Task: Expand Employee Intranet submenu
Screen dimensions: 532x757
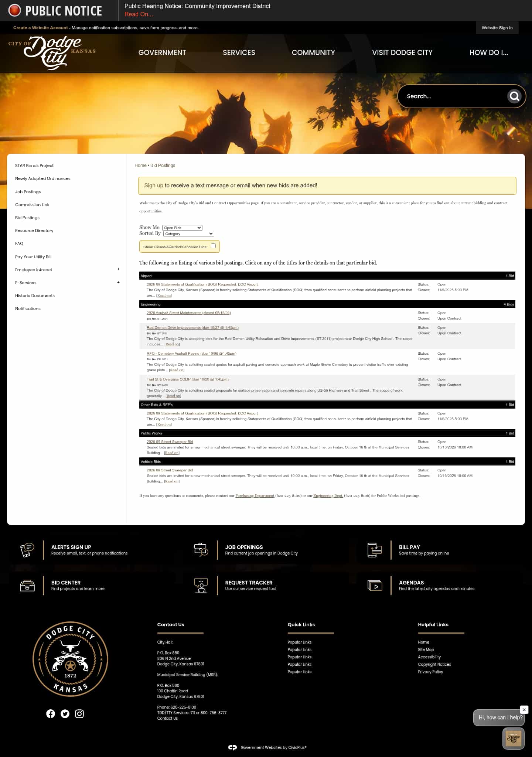Action: [118, 269]
